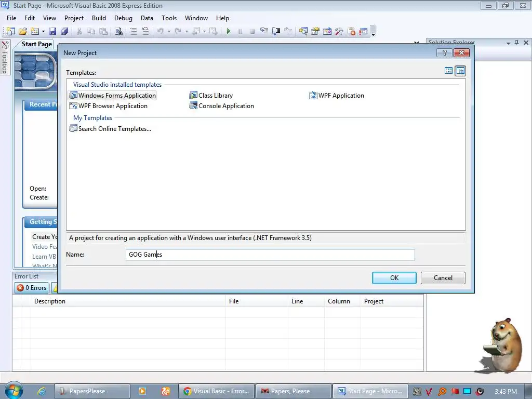Viewport: 532px width, 399px height.
Task: Click OK in New Project dialog
Action: coord(394,278)
